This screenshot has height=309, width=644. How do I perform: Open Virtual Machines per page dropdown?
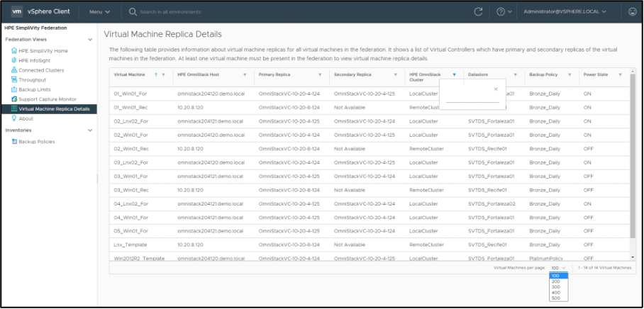[559, 268]
